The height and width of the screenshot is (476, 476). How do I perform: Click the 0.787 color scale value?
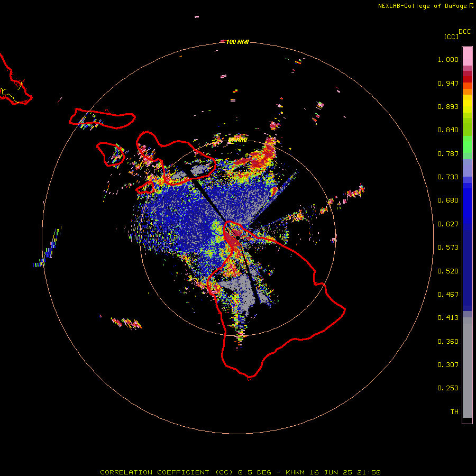point(448,153)
